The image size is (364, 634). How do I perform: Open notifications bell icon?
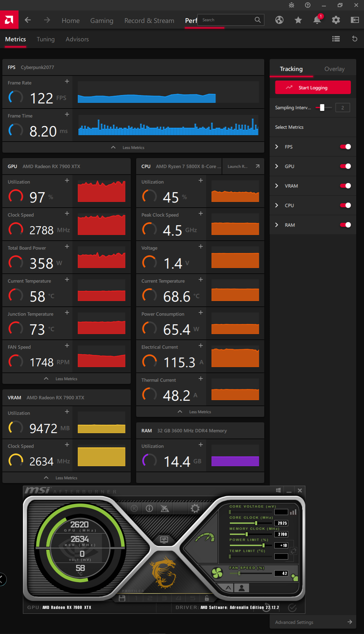pos(317,20)
